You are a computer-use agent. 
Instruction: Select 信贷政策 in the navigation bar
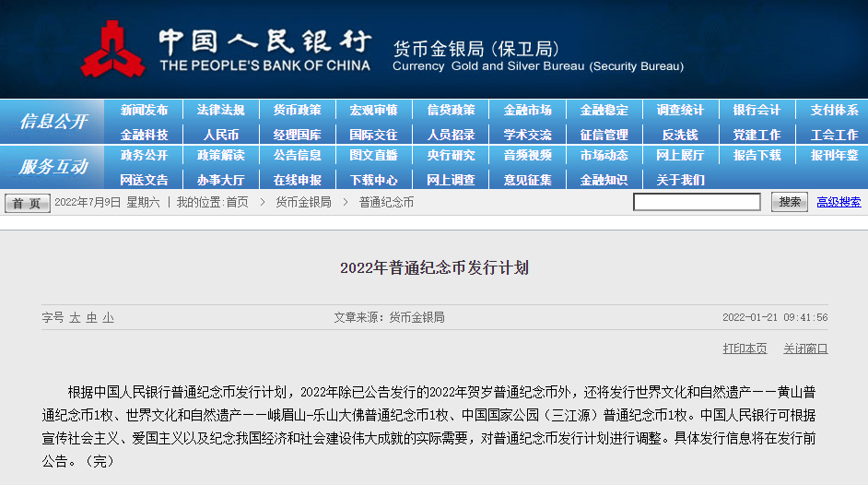pos(451,110)
